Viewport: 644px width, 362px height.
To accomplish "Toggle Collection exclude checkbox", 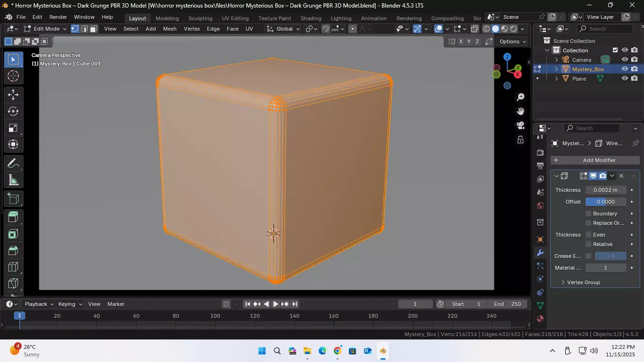I will 615,50.
